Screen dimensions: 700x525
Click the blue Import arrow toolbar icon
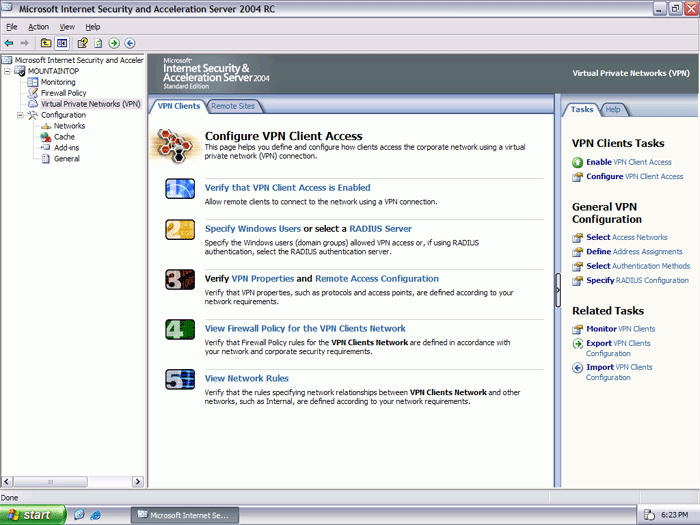coord(130,43)
